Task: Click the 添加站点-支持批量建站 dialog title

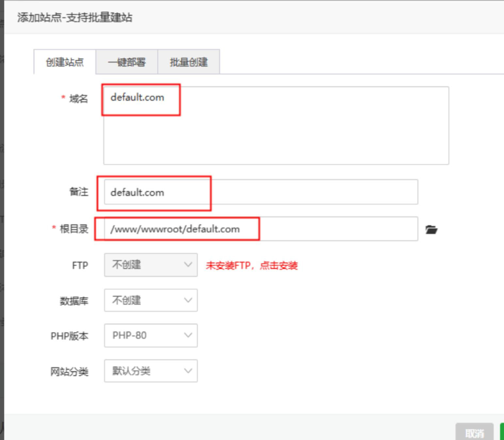Action: (75, 17)
